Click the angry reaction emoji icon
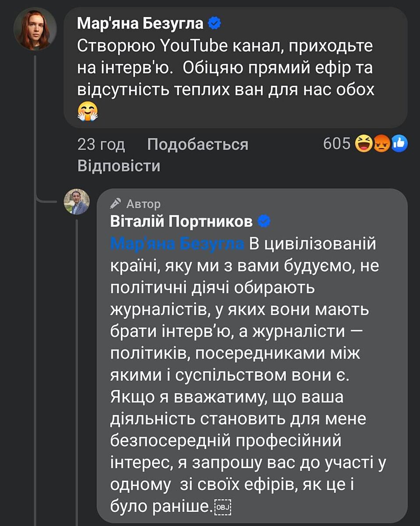420x526 pixels. click(x=381, y=144)
